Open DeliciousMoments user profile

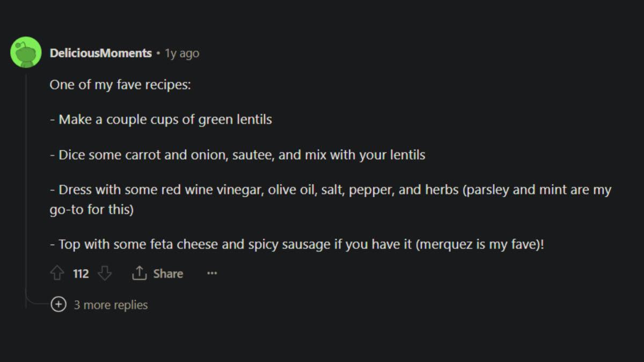[x=101, y=53]
